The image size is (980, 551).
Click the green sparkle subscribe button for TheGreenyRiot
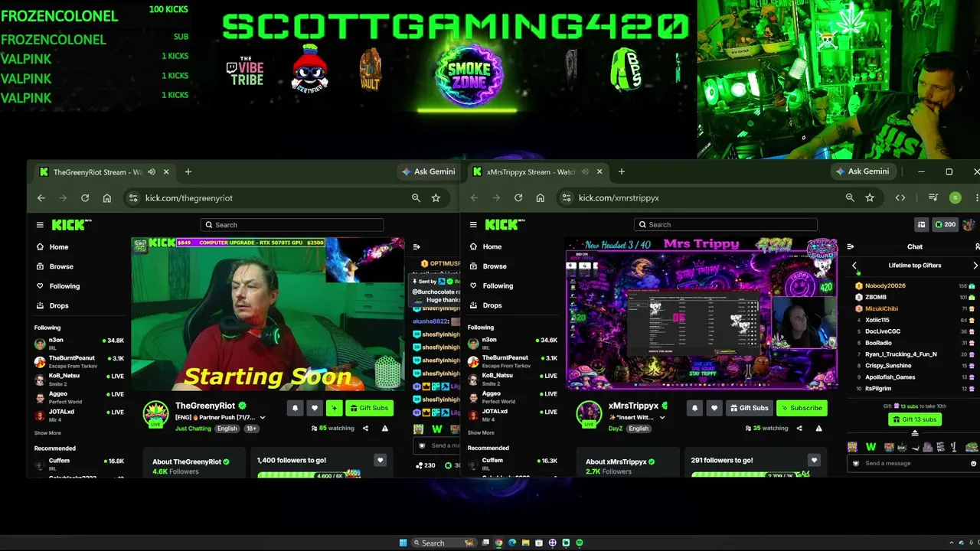pyautogui.click(x=335, y=408)
